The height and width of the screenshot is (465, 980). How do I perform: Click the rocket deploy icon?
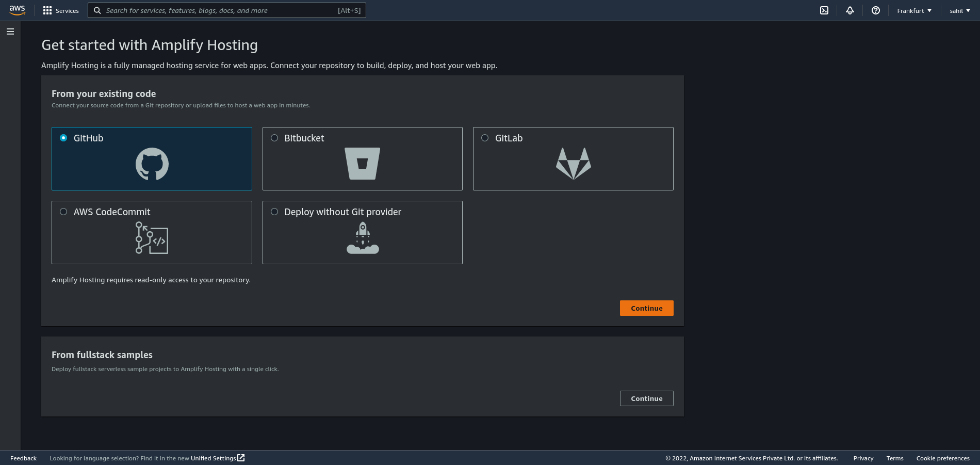pos(363,238)
